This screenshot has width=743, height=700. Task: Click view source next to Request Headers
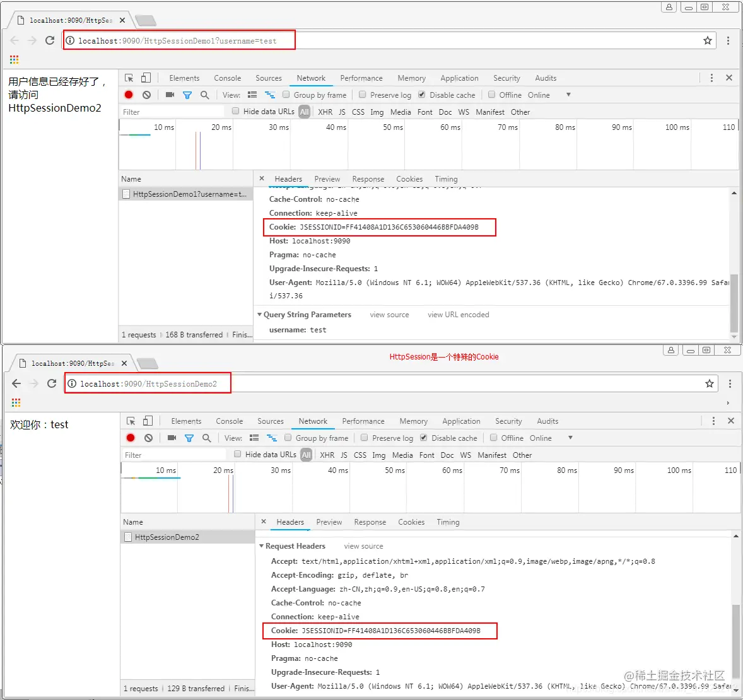click(x=363, y=547)
